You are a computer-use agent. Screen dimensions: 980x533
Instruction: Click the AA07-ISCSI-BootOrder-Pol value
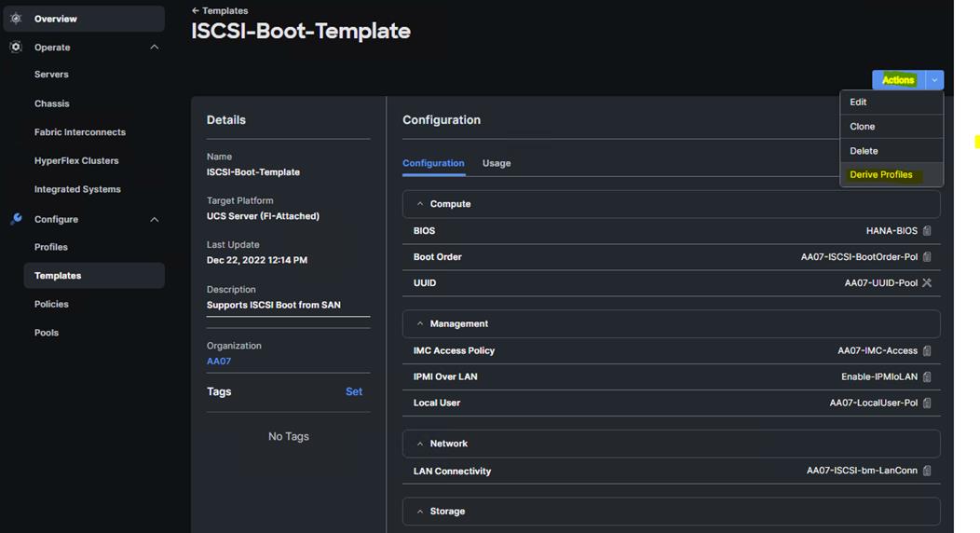860,257
